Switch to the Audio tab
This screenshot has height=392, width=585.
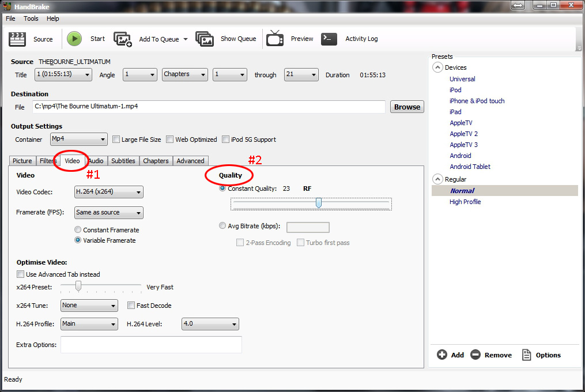click(x=96, y=160)
